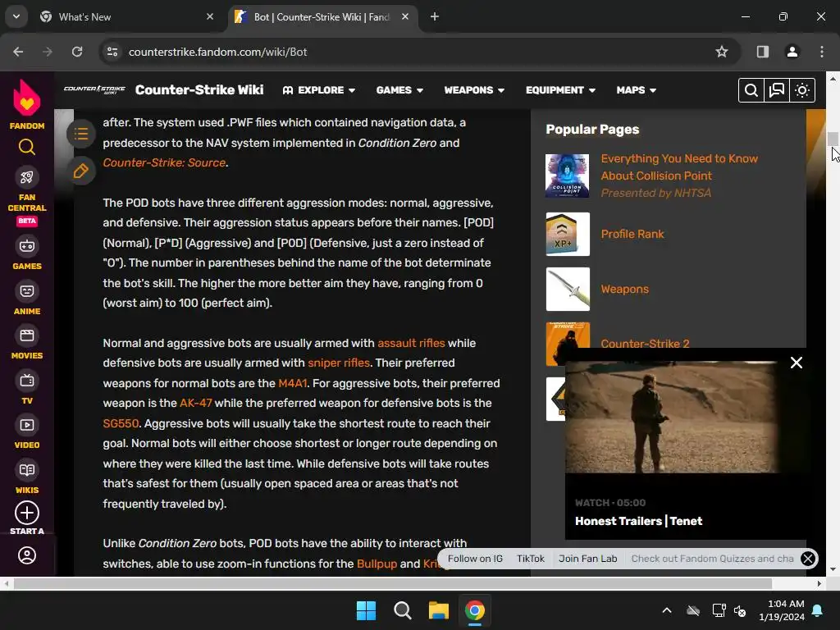This screenshot has width=840, height=630.
Task: Click the Counter-Strike Wiki title link
Action: [199, 89]
